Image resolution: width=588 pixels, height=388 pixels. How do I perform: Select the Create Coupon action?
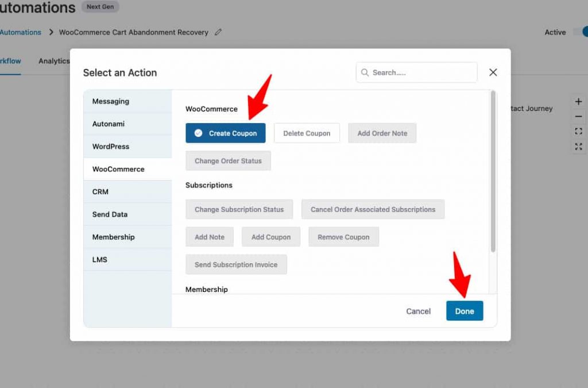225,133
